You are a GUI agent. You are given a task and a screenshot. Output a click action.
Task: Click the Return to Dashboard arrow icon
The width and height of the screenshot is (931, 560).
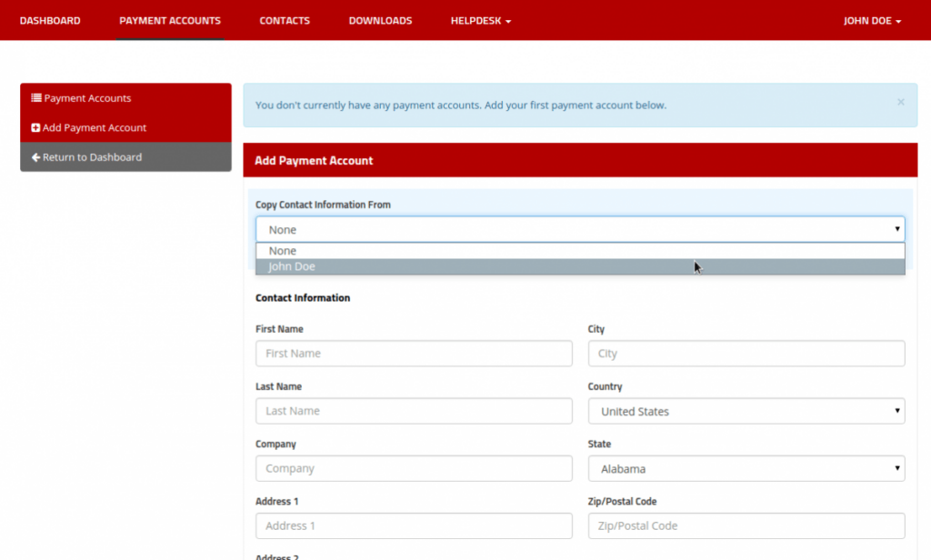[35, 157]
